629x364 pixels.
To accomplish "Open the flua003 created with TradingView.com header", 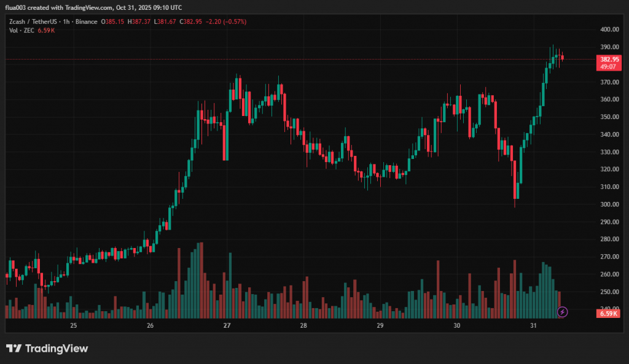I will click(x=93, y=8).
